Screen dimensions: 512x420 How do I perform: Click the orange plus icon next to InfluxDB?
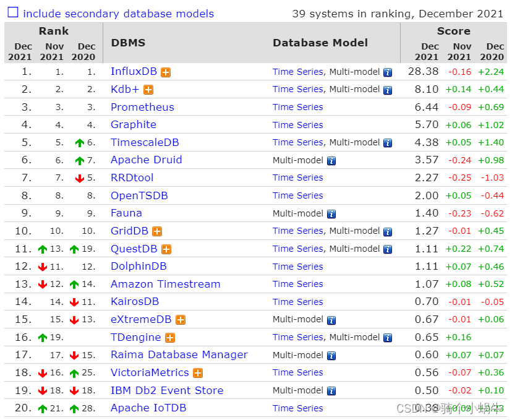(x=166, y=72)
